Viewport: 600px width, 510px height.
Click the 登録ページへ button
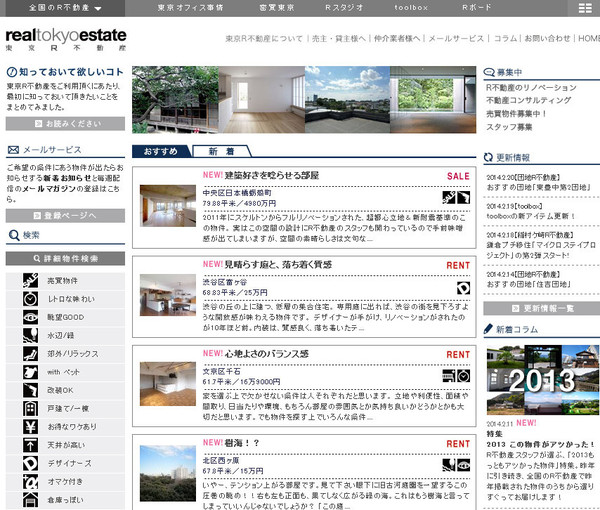pyautogui.click(x=65, y=215)
